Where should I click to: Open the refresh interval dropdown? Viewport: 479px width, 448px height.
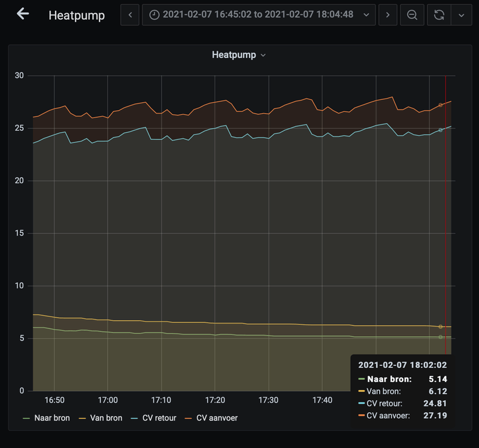click(461, 15)
